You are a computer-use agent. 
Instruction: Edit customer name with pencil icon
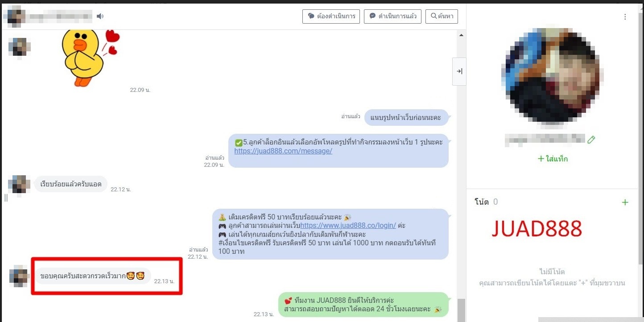tap(591, 140)
